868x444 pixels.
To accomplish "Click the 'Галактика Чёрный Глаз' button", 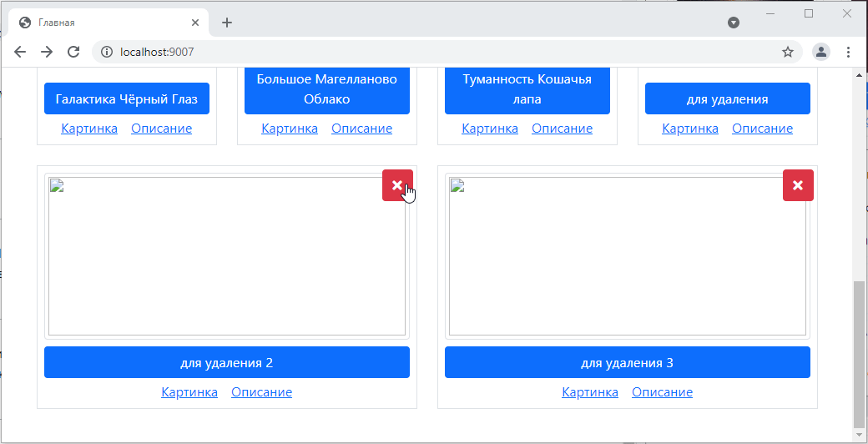I will point(127,98).
